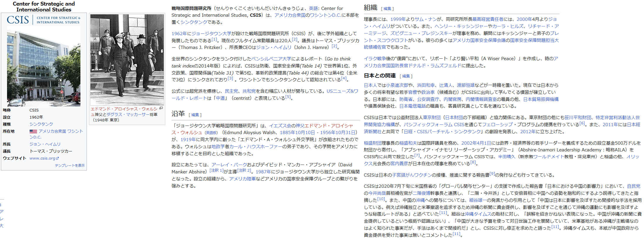Image resolution: width=644 pixels, height=240 pixels.
Task: Click 編集 next to the 組織 heading
Action: click(x=387, y=9)
